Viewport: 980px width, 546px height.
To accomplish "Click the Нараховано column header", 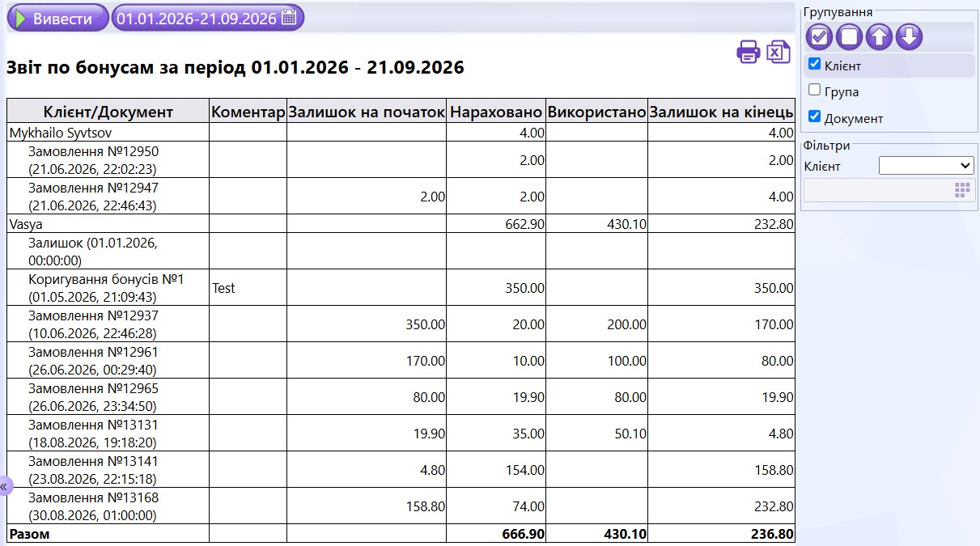I will pos(496,112).
